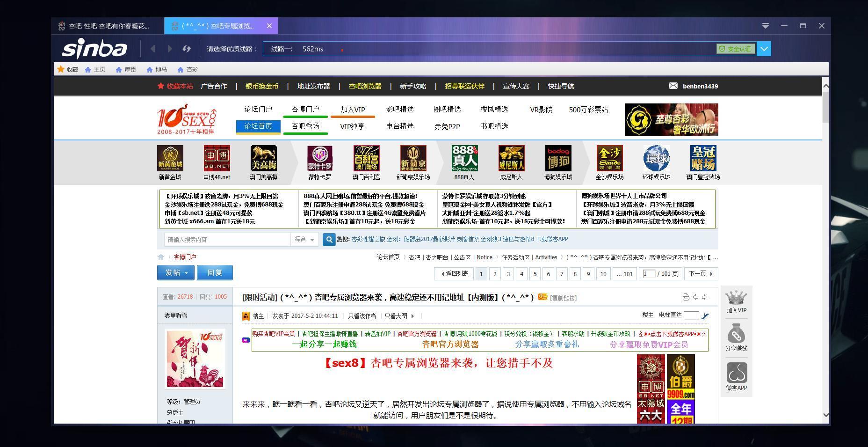Go to page 5 in pagination
This screenshot has height=447, width=868.
click(x=535, y=274)
